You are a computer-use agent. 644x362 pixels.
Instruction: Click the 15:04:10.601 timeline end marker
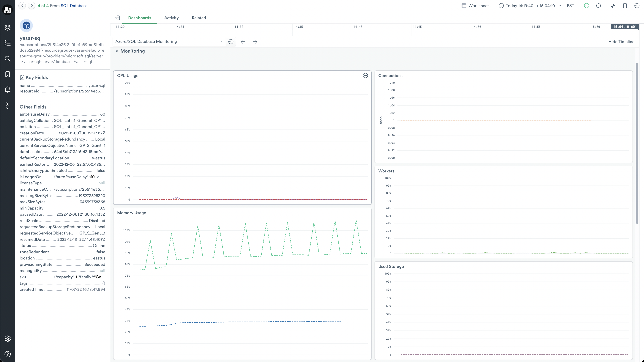[x=624, y=26]
